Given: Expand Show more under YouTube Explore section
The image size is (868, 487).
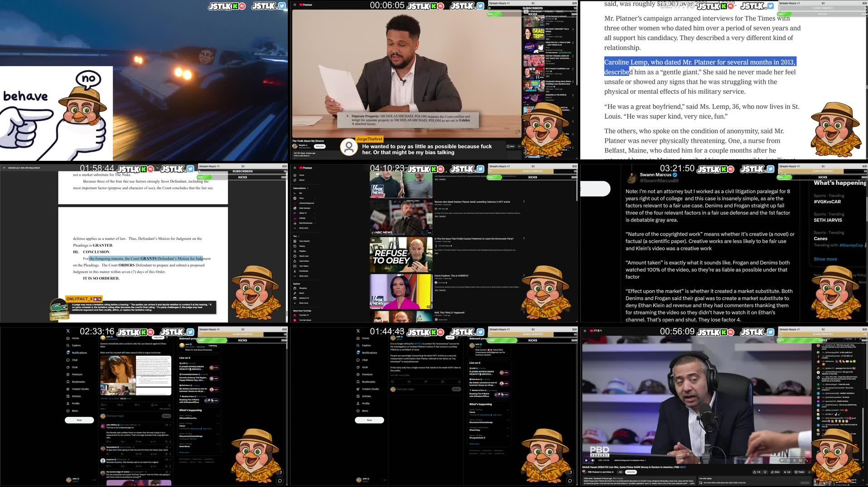Looking at the screenshot, I should (301, 303).
